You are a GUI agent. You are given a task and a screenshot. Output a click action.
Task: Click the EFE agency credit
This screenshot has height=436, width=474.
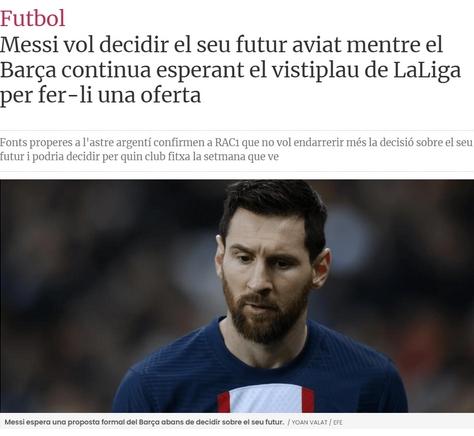click(338, 422)
